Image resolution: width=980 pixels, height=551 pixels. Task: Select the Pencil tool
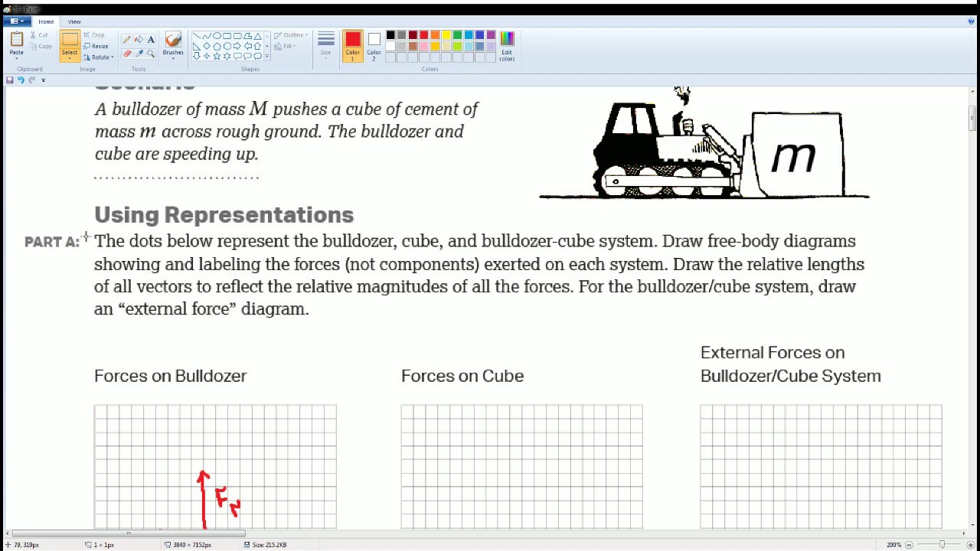127,39
